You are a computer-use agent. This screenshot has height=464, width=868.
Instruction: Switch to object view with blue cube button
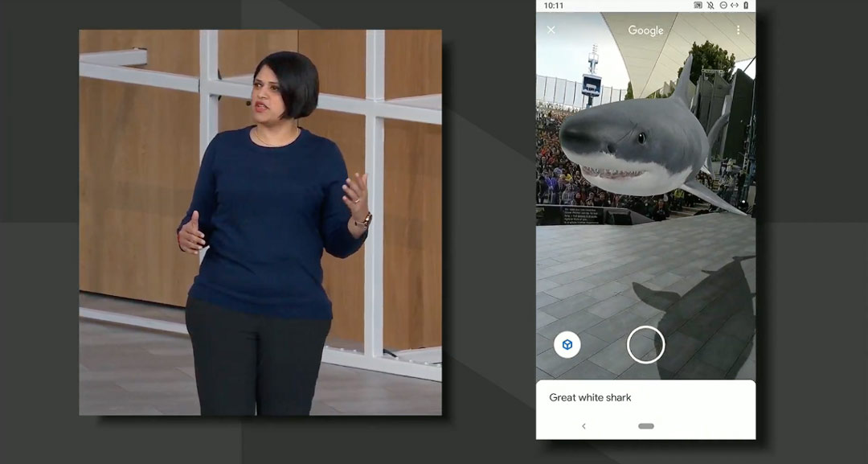(567, 345)
